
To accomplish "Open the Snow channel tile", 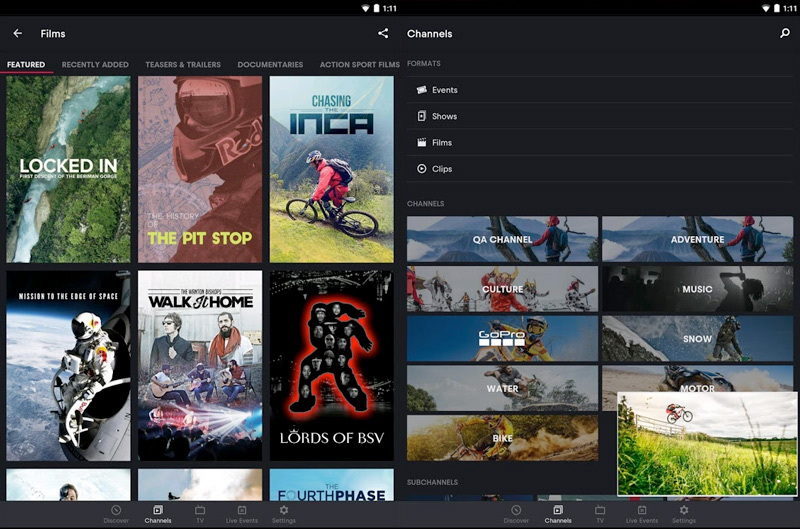I will pos(697,338).
